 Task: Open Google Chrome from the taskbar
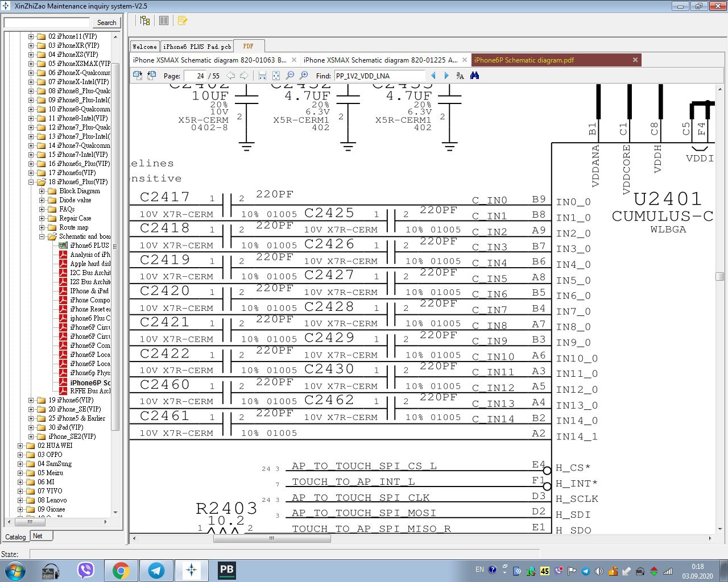(121, 570)
